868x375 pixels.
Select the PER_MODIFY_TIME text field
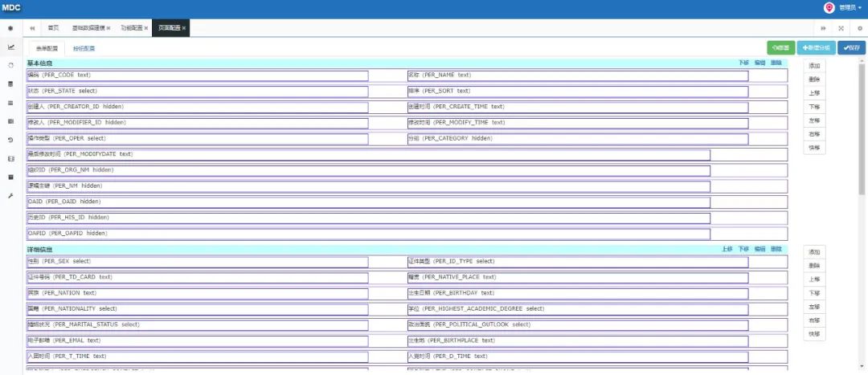(x=577, y=123)
